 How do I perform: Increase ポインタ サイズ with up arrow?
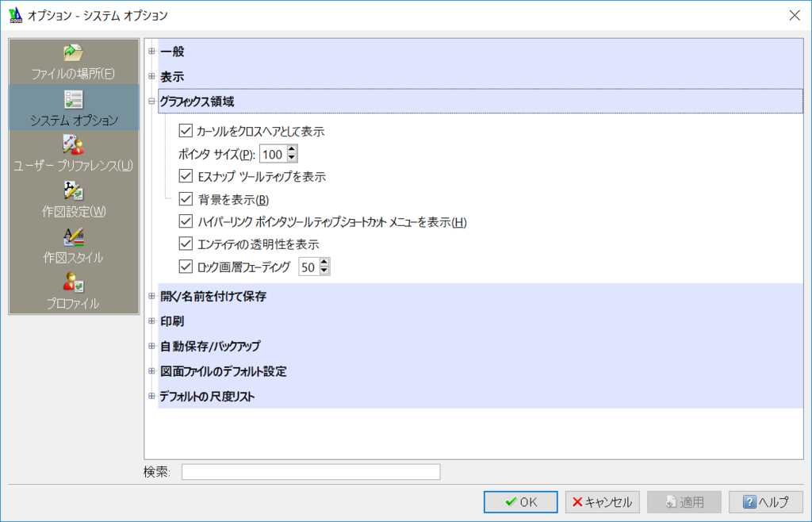(292, 150)
